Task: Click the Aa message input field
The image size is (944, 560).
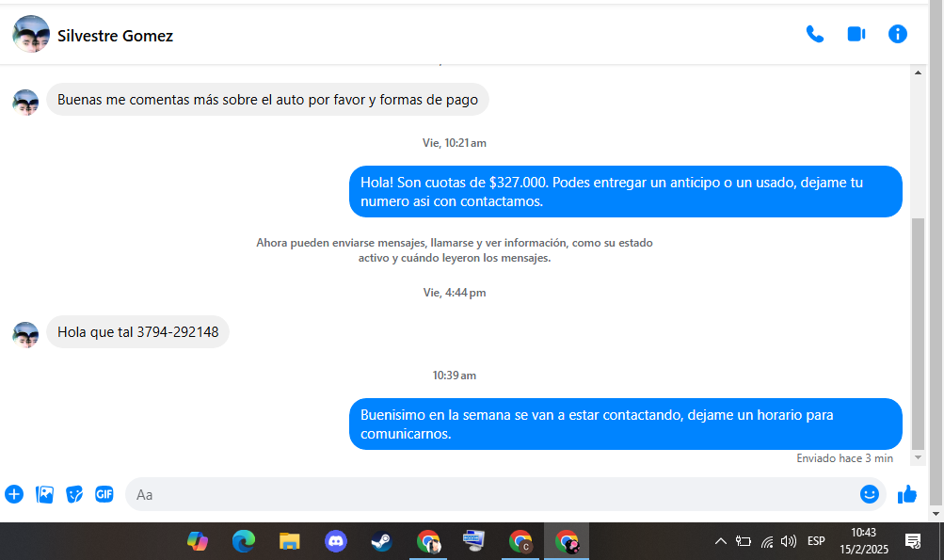Action: coord(489,494)
